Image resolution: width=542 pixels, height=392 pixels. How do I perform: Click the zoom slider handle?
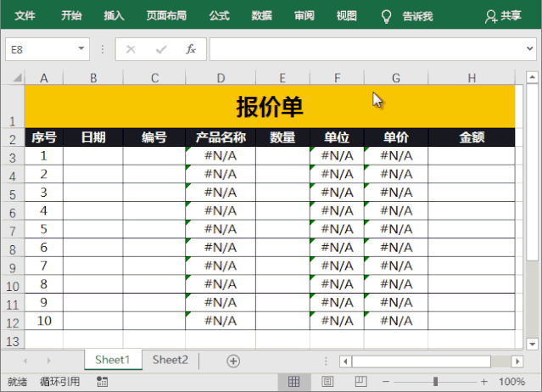point(435,382)
